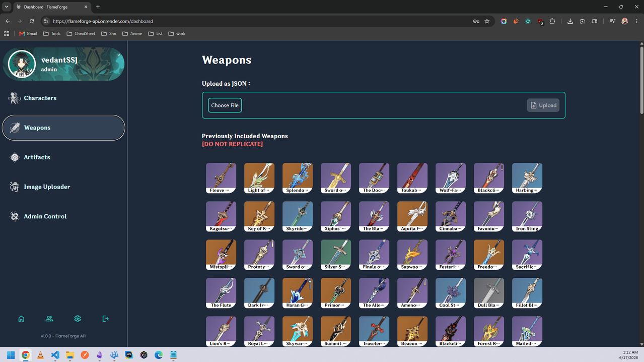Screen dimensions: 644x362
Task: Click the vedantSSJ profile avatar
Action: [22, 64]
